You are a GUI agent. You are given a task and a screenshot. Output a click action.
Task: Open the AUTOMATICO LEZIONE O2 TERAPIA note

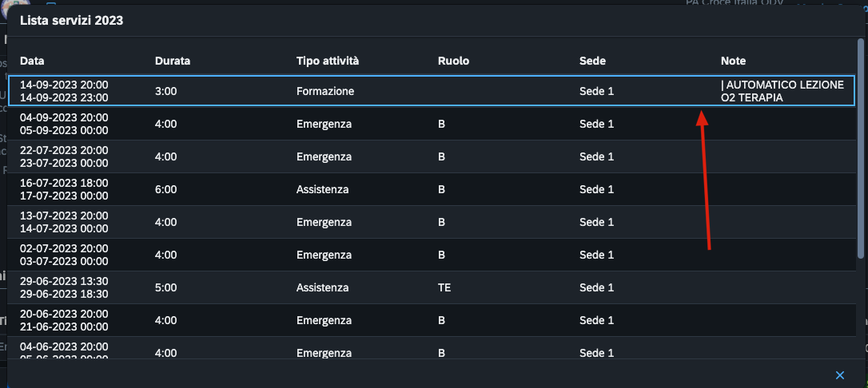click(x=782, y=92)
